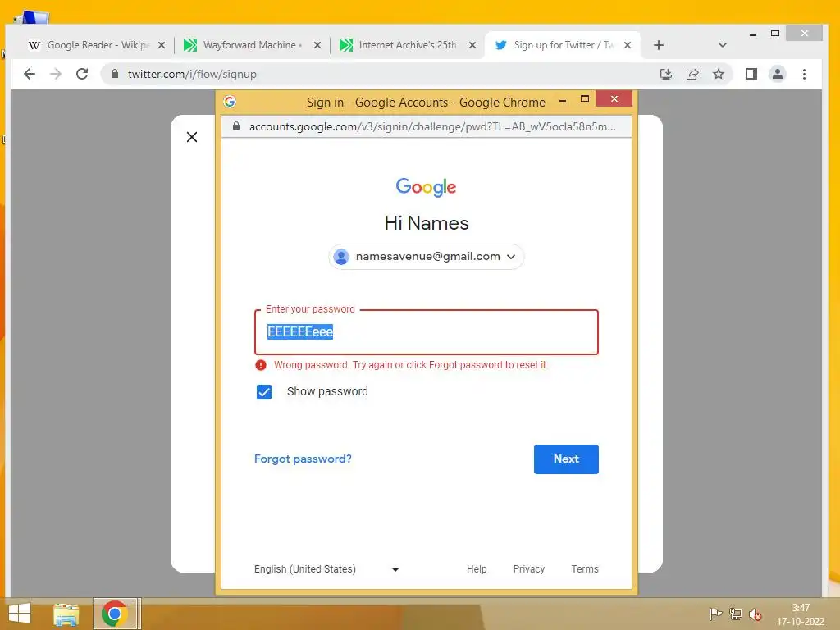Click the Show password label

click(x=327, y=391)
